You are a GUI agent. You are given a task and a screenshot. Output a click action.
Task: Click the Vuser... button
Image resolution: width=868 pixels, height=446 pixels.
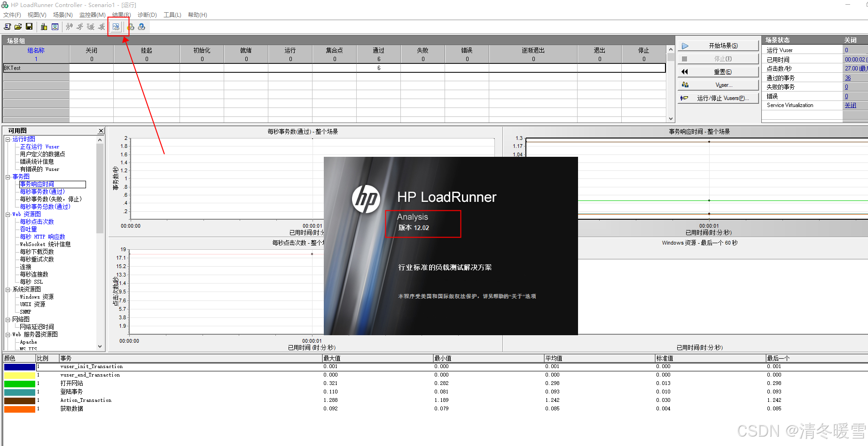coord(718,85)
